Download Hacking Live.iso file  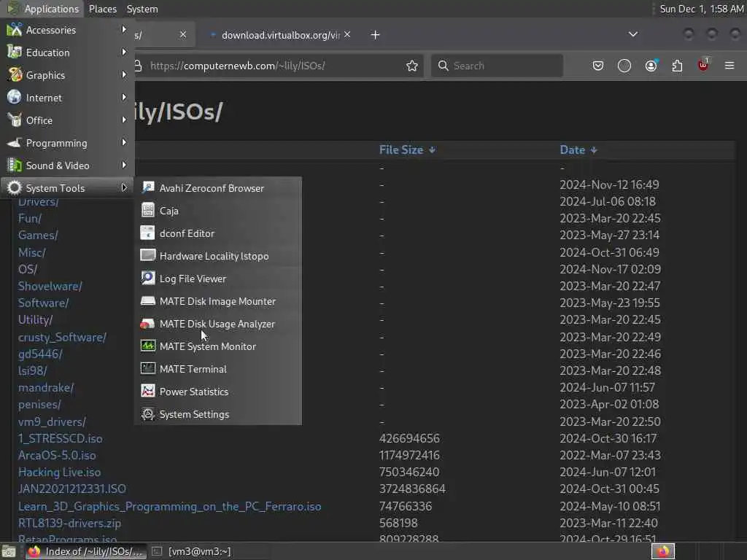point(60,472)
